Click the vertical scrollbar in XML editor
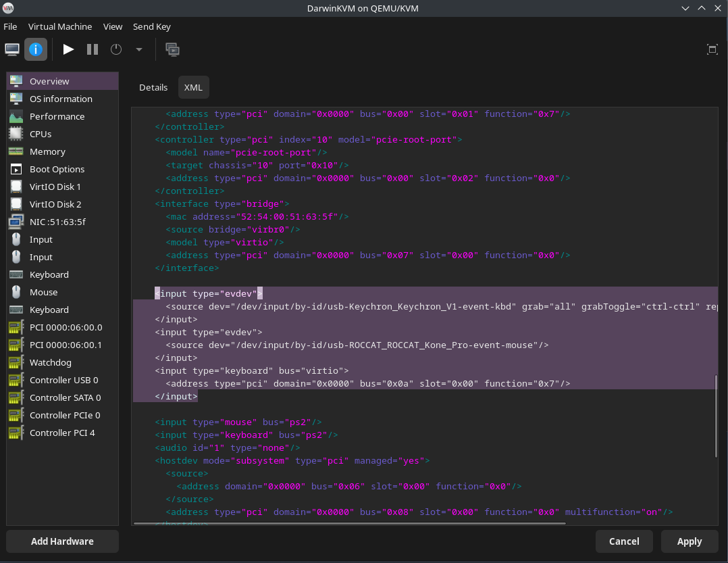The width and height of the screenshot is (728, 563). tap(716, 416)
